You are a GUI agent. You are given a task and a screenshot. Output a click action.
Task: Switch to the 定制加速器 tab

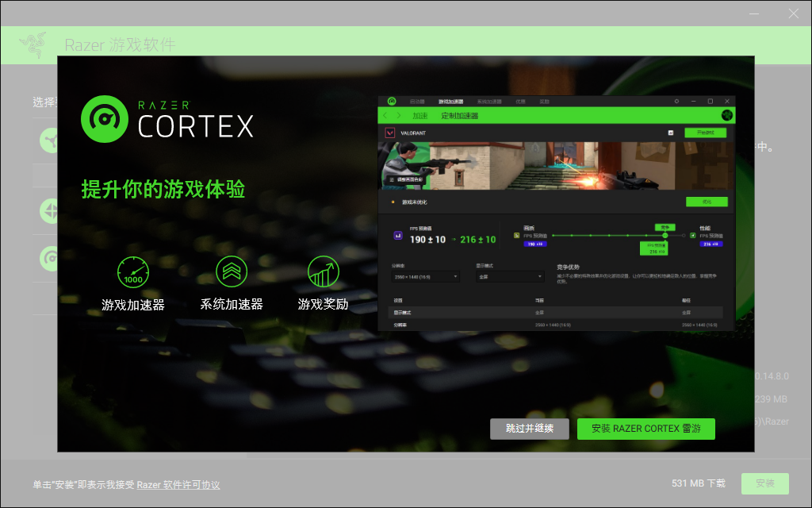click(460, 116)
